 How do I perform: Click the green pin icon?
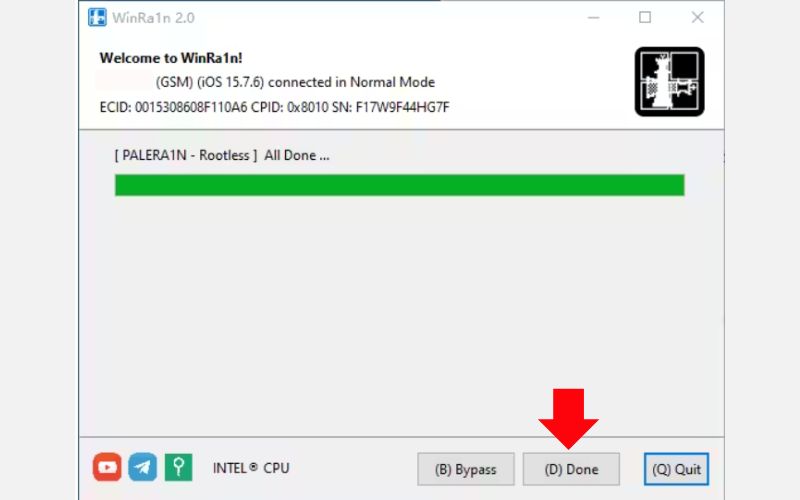pyautogui.click(x=179, y=467)
